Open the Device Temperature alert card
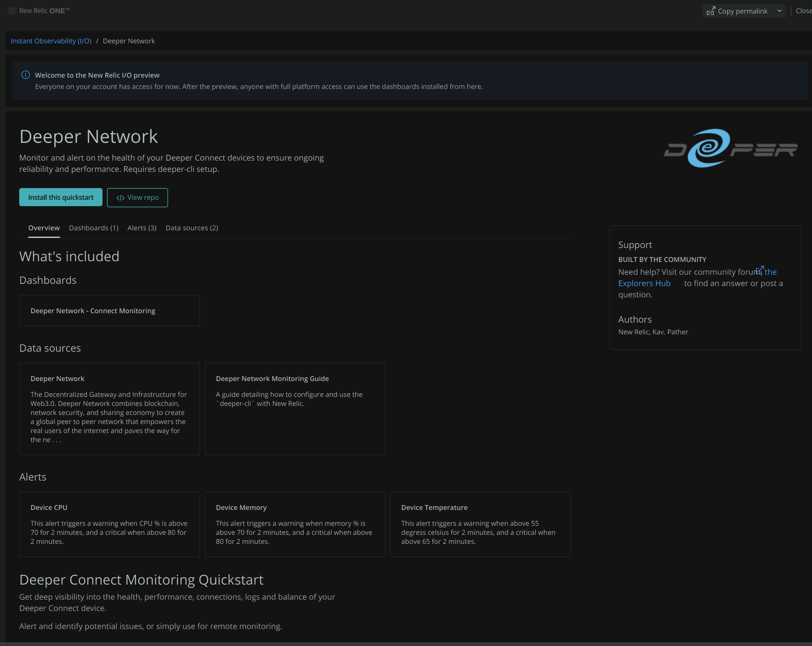The image size is (812, 646). pos(480,524)
